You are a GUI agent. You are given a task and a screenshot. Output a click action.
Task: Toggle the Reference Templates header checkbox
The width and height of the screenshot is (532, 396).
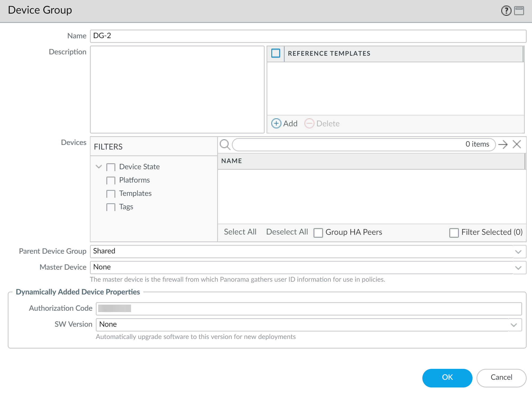[x=276, y=53]
